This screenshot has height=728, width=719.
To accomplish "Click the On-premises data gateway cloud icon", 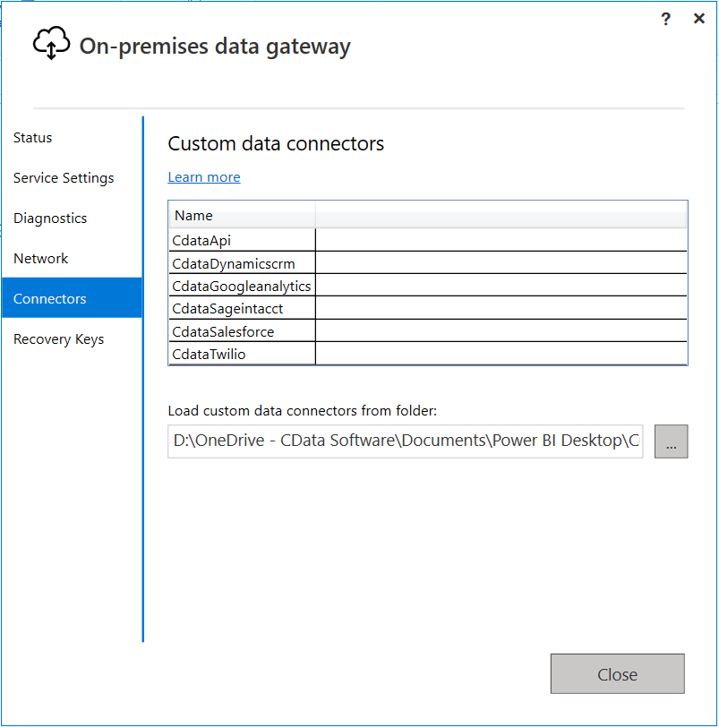I will click(51, 43).
